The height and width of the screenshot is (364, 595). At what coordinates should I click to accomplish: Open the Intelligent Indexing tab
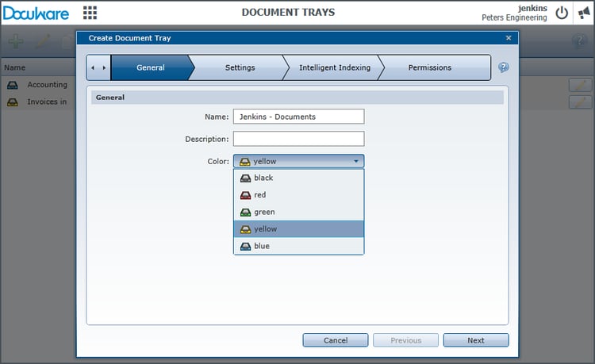(x=334, y=67)
